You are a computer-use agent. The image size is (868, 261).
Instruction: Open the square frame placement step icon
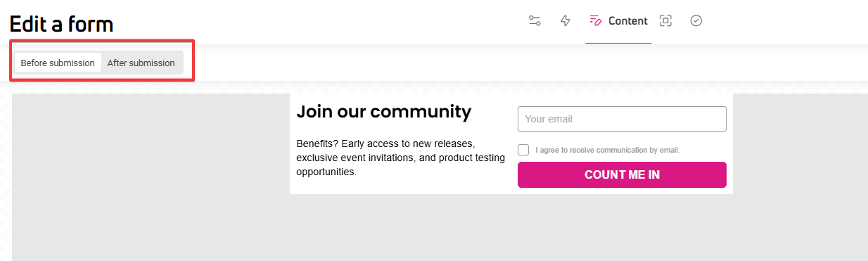click(665, 20)
